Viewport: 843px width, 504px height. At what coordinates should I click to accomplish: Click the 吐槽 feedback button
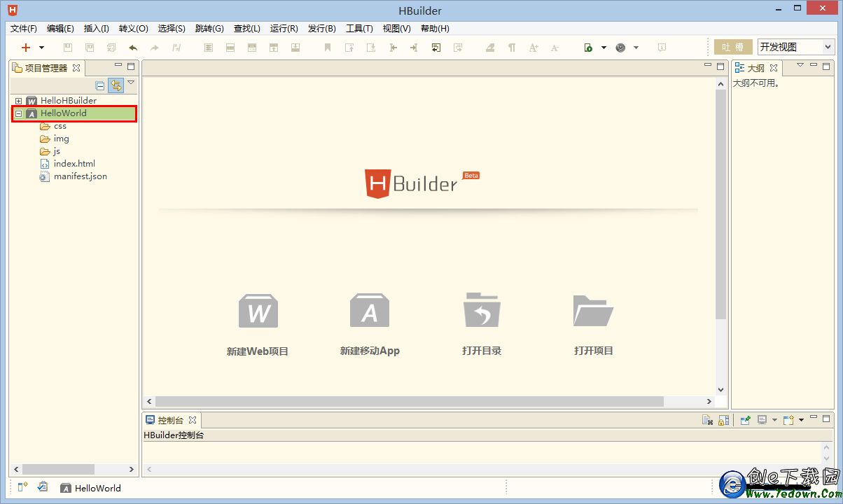click(733, 47)
